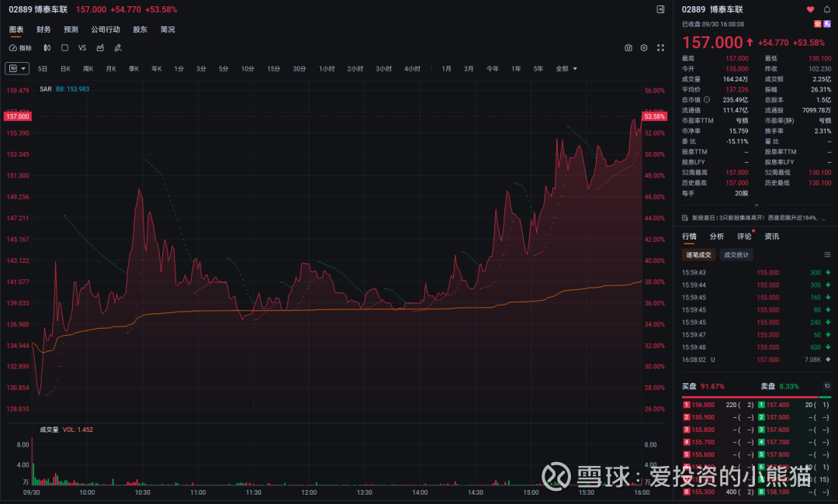Viewport: 838px width, 504px height.
Task: Switch to the 评论 panel tab
Action: 744,236
